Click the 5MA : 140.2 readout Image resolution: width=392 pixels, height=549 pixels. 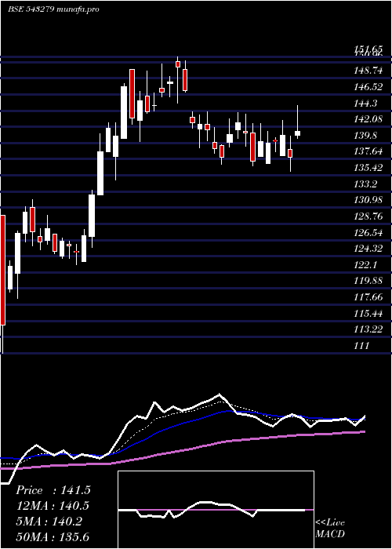(x=49, y=522)
